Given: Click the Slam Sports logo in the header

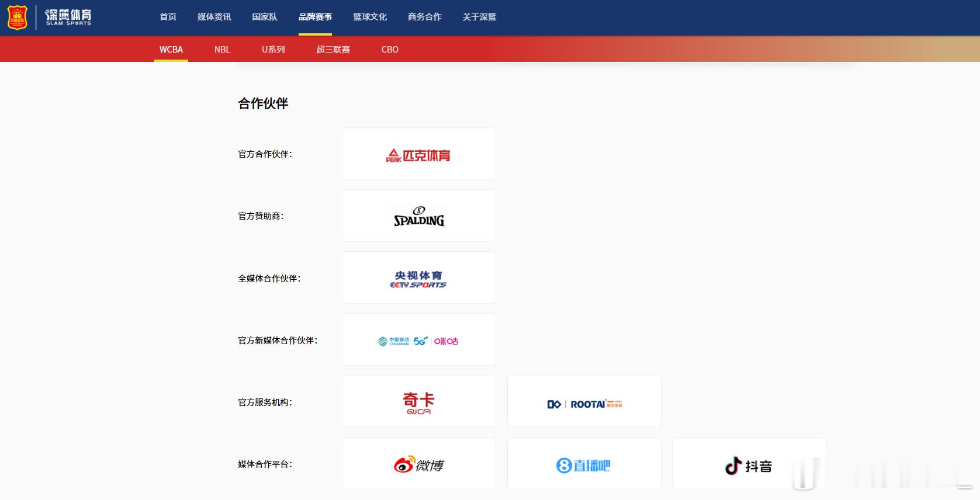Looking at the screenshot, I should (x=49, y=17).
